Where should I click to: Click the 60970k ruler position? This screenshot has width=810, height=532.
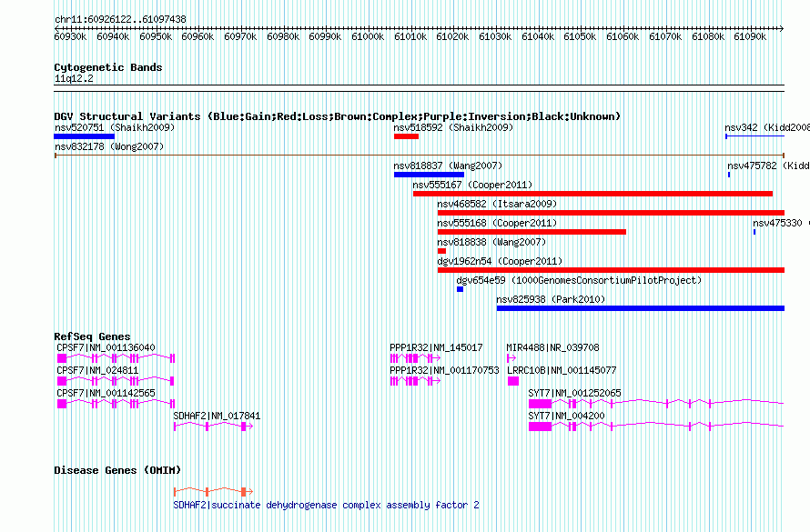click(240, 36)
